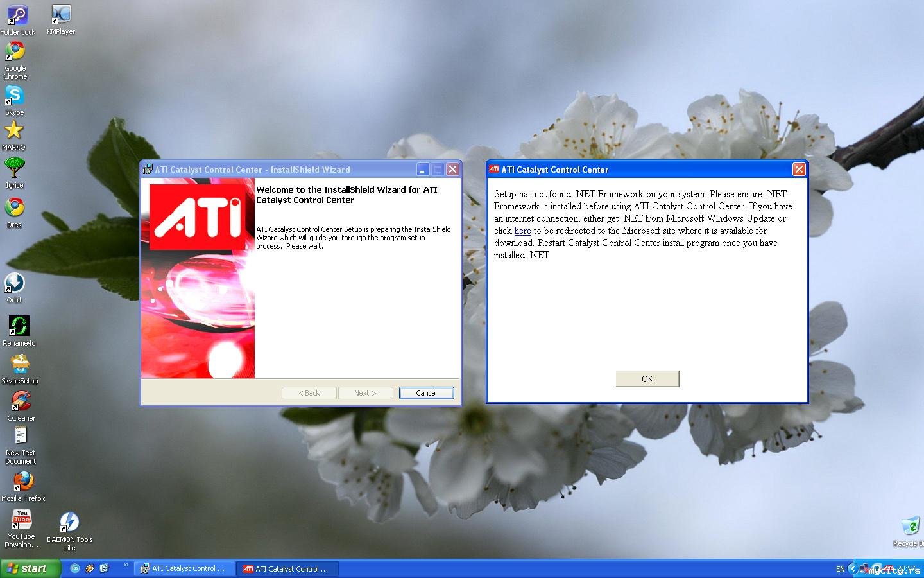This screenshot has height=578, width=924.
Task: Select the DAEMON Tools Lite icon
Action: [69, 531]
